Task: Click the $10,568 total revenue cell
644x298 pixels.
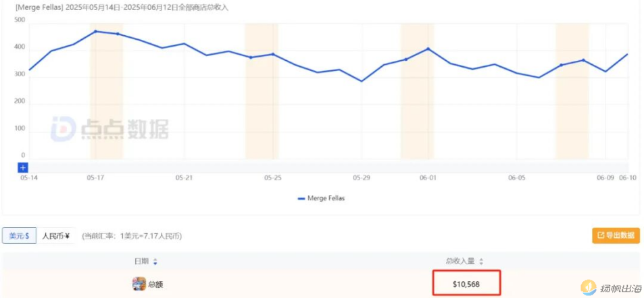Action: coord(466,284)
